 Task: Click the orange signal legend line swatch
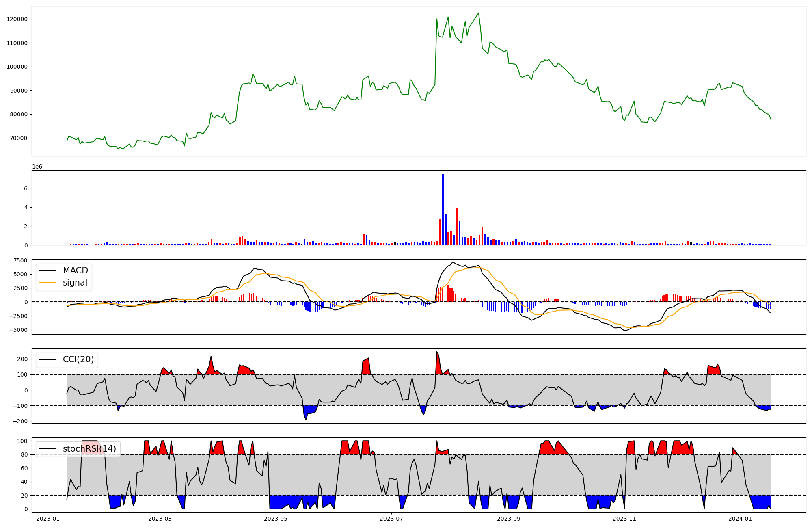48,283
